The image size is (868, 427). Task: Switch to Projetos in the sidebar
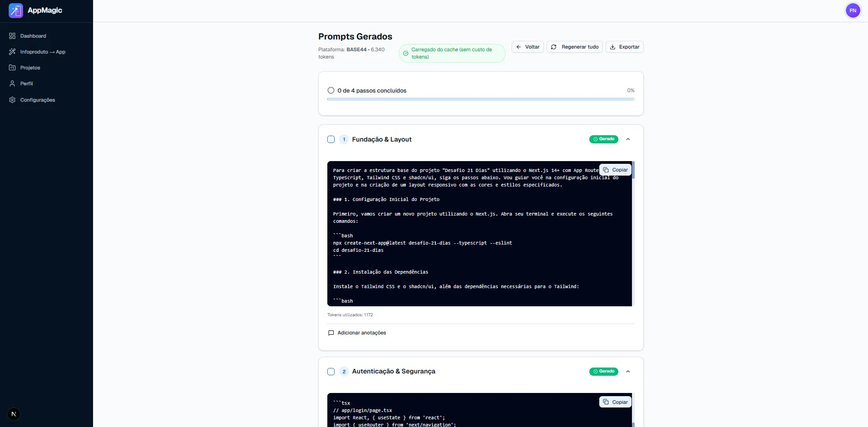point(30,68)
